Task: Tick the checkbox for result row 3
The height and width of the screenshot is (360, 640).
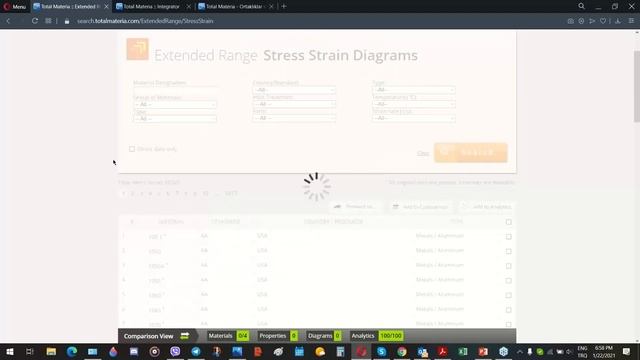Action: 509,266
